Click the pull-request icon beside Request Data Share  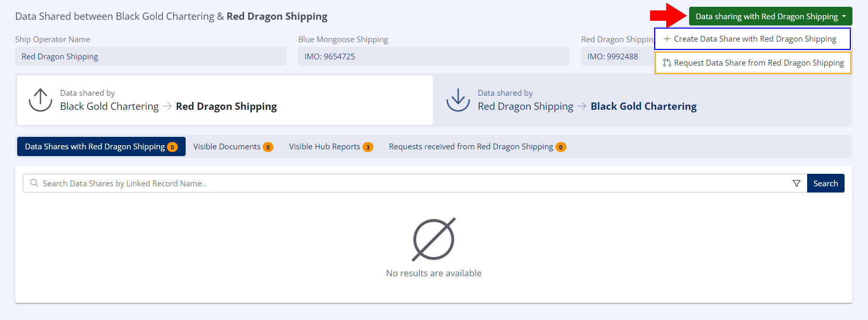click(x=667, y=63)
